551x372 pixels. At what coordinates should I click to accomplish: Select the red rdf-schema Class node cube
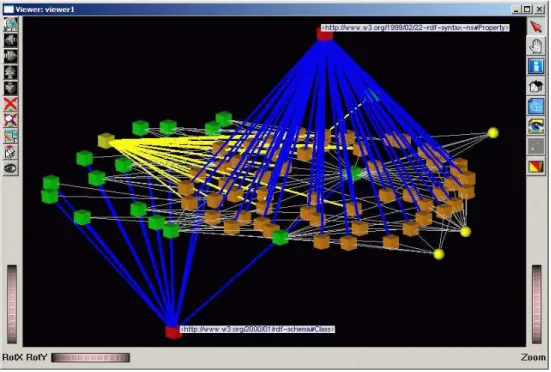click(174, 332)
